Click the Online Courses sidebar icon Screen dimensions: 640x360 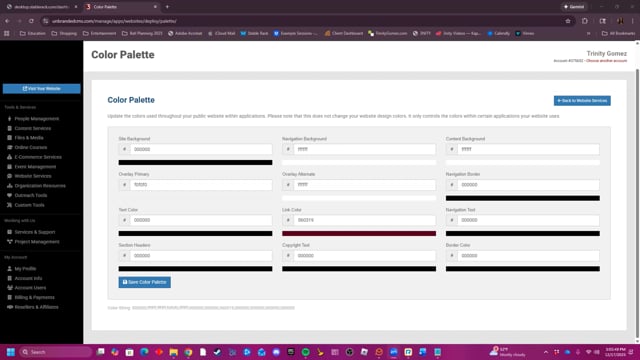[9, 147]
